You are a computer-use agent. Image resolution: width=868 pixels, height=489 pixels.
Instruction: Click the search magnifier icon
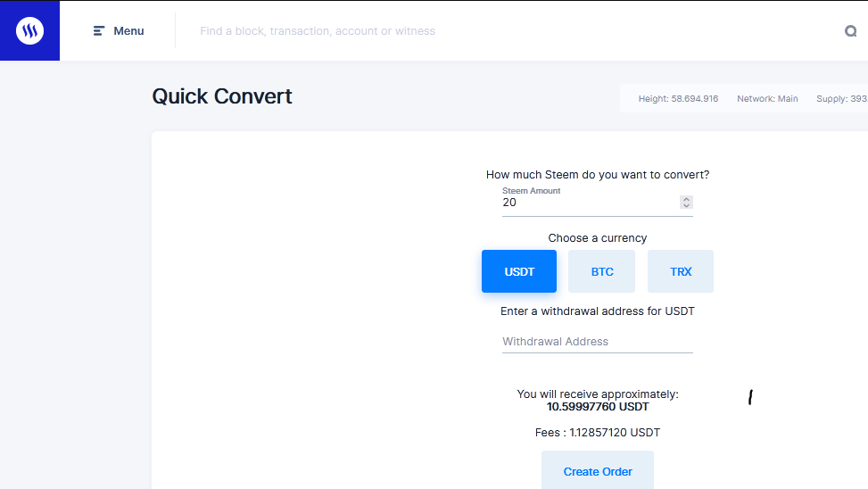[x=850, y=31]
